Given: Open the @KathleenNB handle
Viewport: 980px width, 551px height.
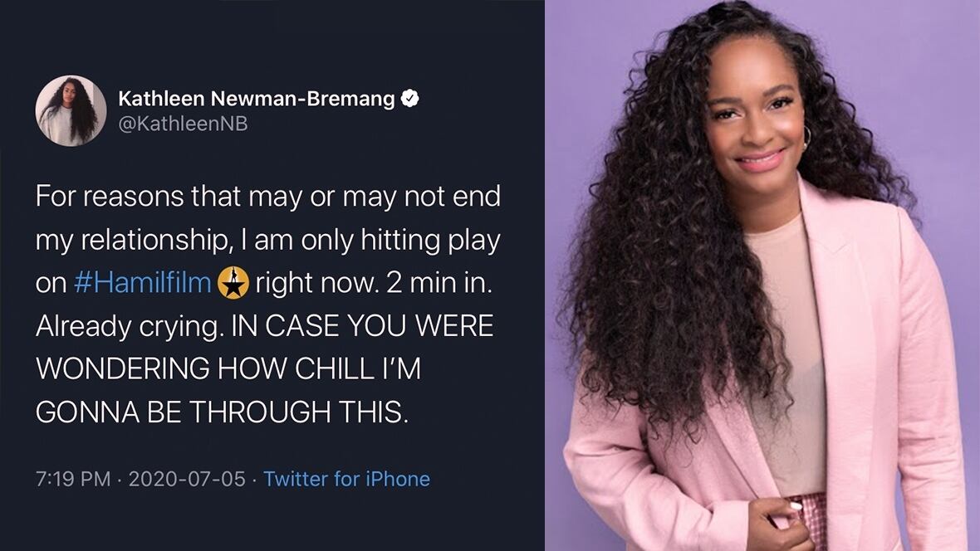Looking at the screenshot, I should click(x=183, y=124).
